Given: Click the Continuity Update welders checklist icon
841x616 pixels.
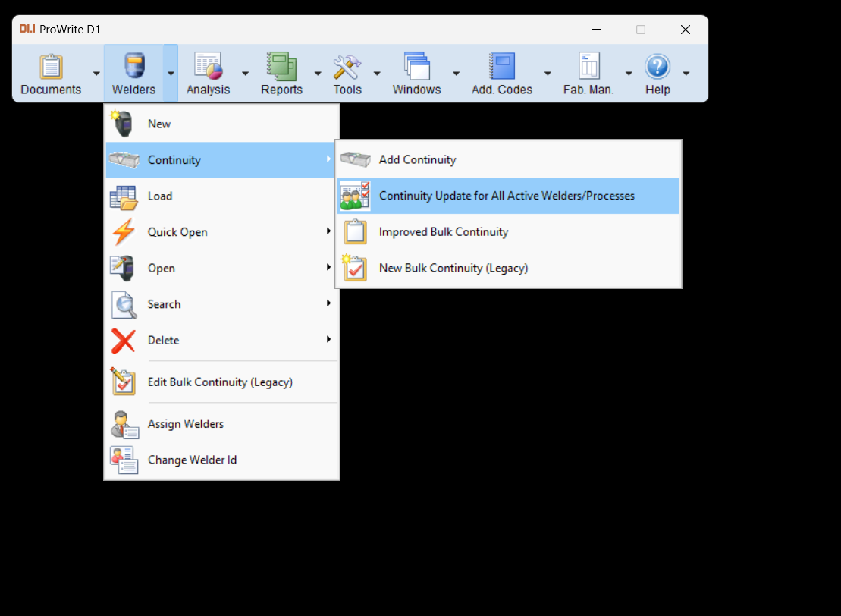Looking at the screenshot, I should pyautogui.click(x=355, y=196).
